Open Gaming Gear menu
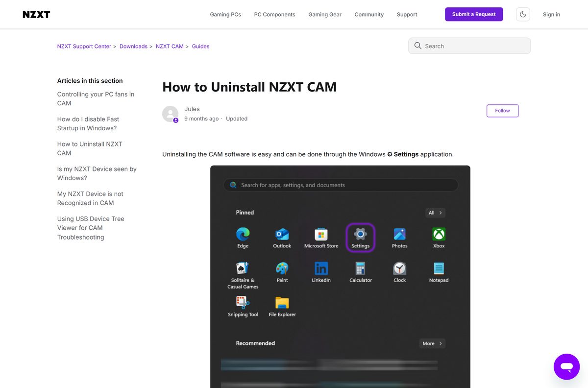This screenshot has height=388, width=588. (325, 14)
